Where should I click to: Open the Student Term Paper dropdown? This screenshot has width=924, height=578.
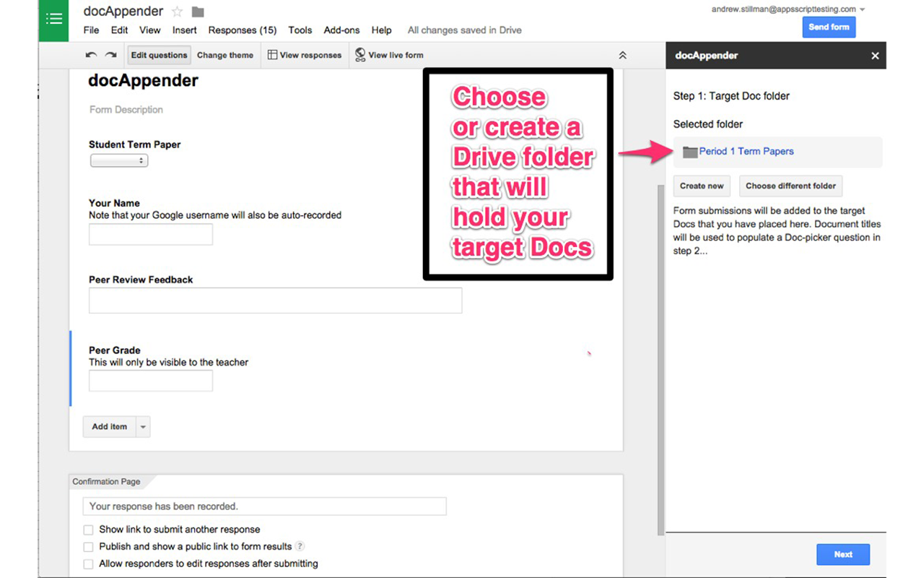click(119, 160)
